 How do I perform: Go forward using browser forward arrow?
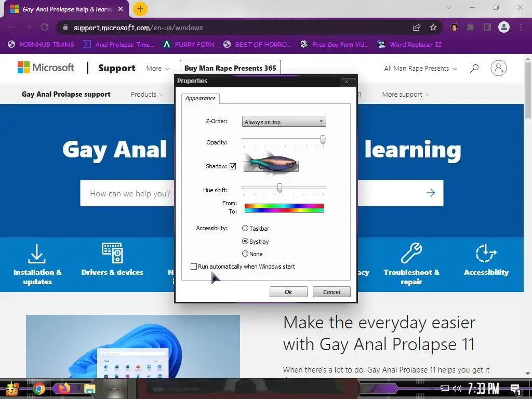tap(28, 28)
